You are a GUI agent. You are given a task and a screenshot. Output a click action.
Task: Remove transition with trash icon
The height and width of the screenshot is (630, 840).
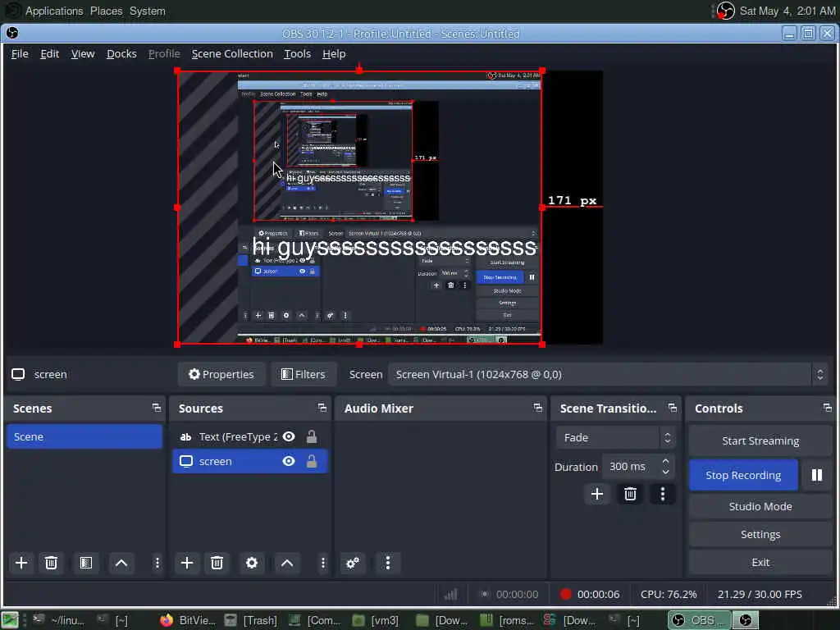[630, 494]
